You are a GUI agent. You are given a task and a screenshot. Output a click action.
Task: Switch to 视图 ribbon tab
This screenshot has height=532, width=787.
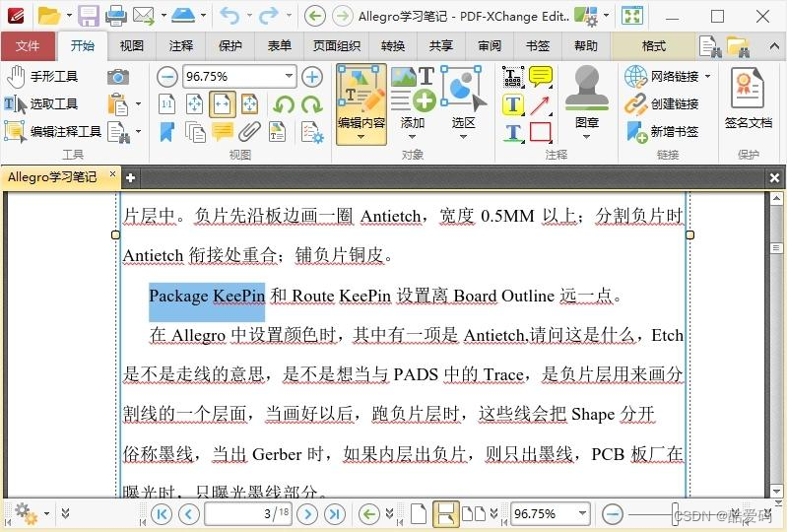coord(132,46)
